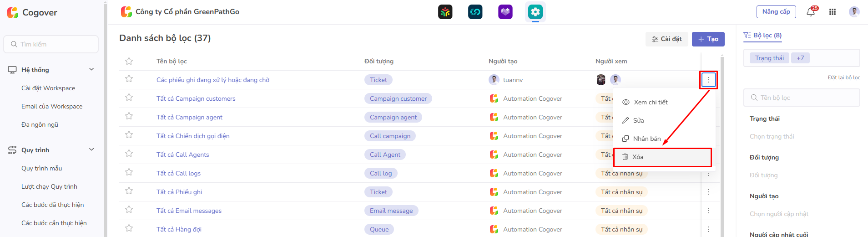Open 'Cài đặt Workspace' in sidebar
This screenshot has width=868, height=237.
[48, 88]
